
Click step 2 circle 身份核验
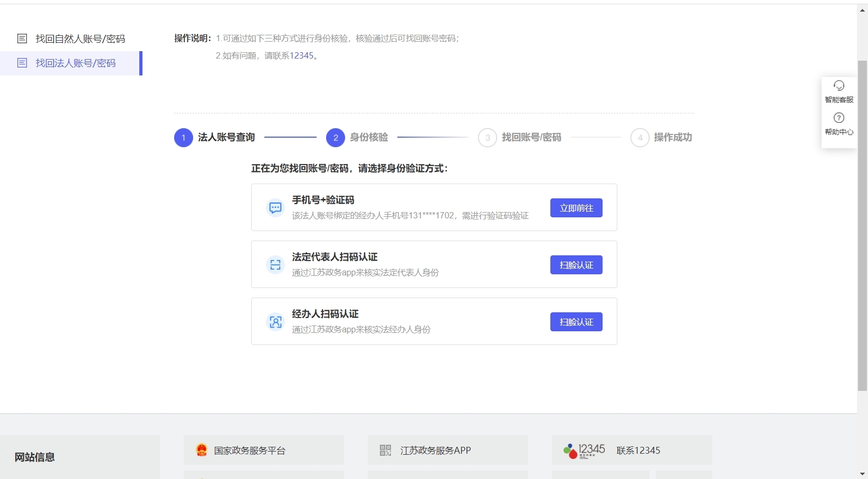(336, 138)
